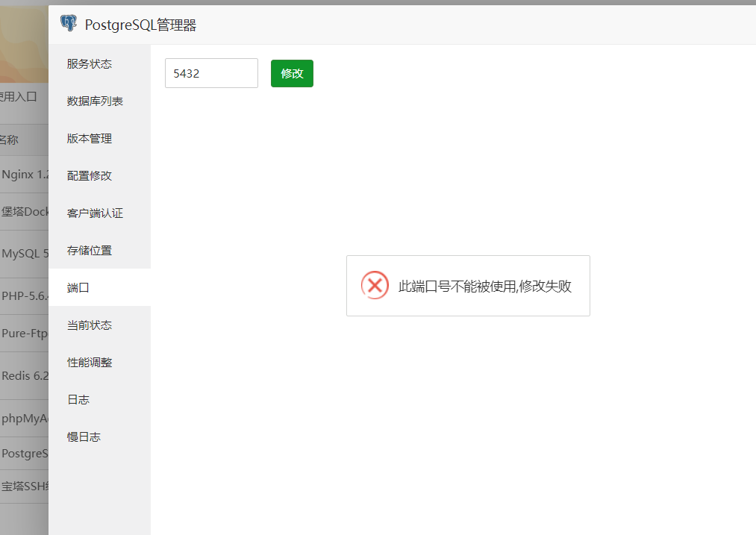Viewport: 756px width, 535px height.
Task: Click the PostgreSQL管理器 title text
Action: click(141, 25)
